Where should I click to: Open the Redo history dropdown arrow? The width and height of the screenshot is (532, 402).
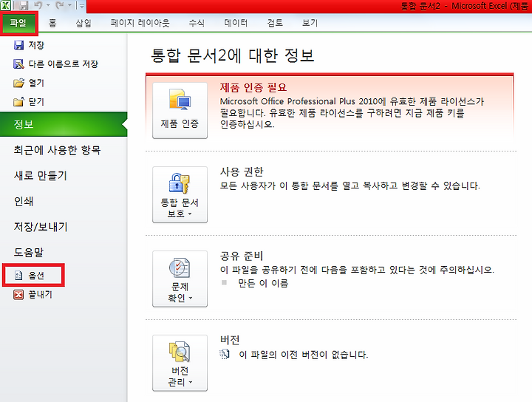(x=69, y=5)
